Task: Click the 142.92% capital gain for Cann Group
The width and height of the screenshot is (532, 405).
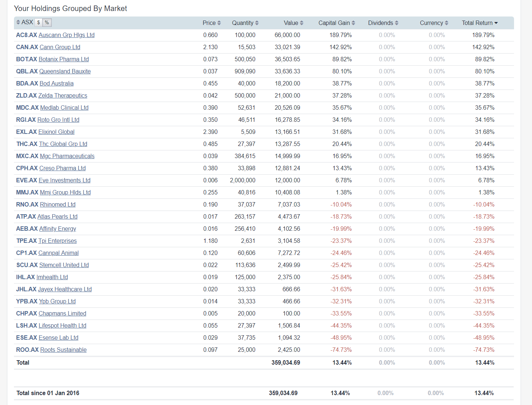Action: coord(340,47)
